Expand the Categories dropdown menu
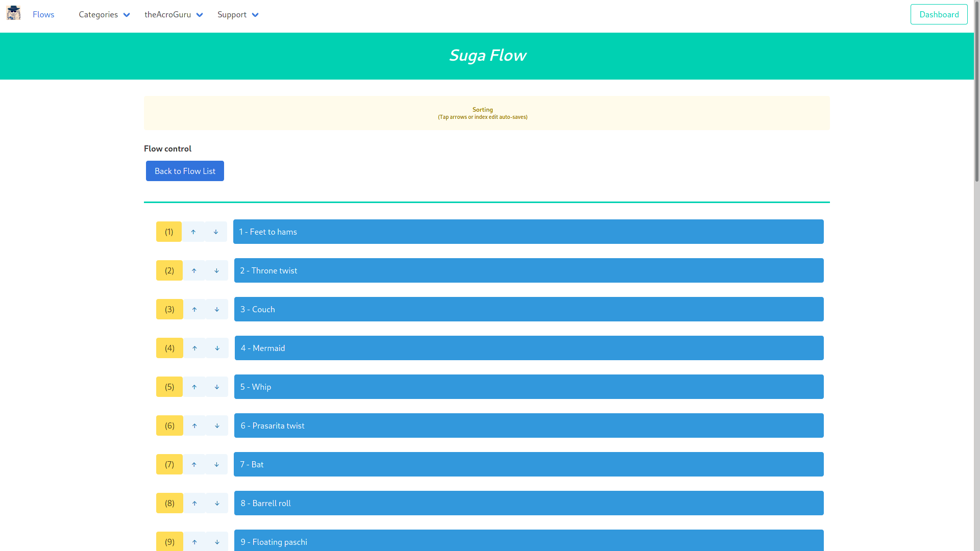 [104, 15]
